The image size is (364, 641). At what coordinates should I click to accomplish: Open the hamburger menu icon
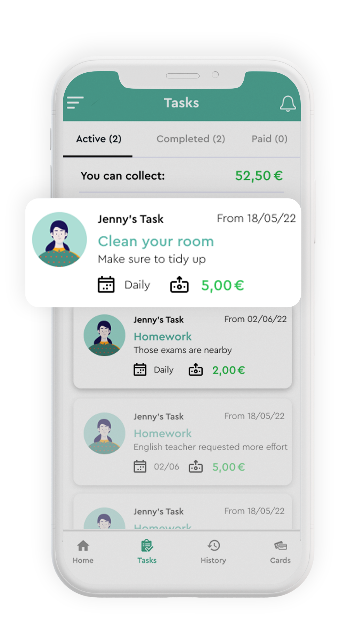[x=75, y=103]
